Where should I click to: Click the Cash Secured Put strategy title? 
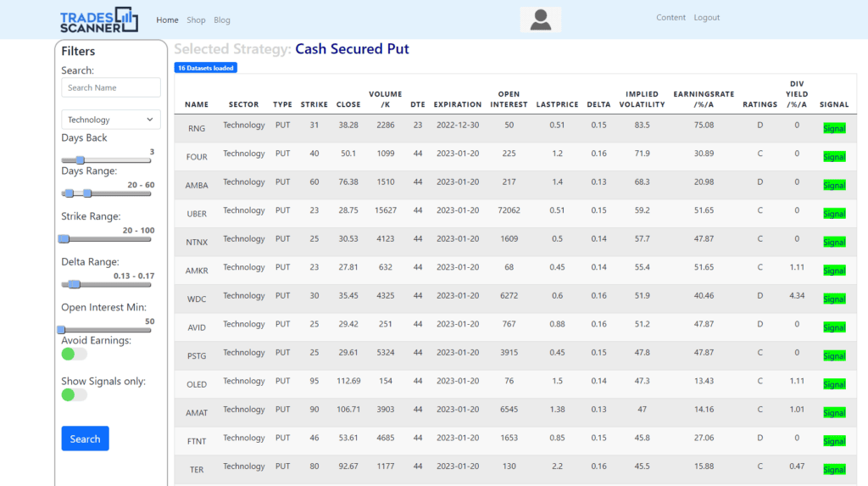tap(352, 48)
